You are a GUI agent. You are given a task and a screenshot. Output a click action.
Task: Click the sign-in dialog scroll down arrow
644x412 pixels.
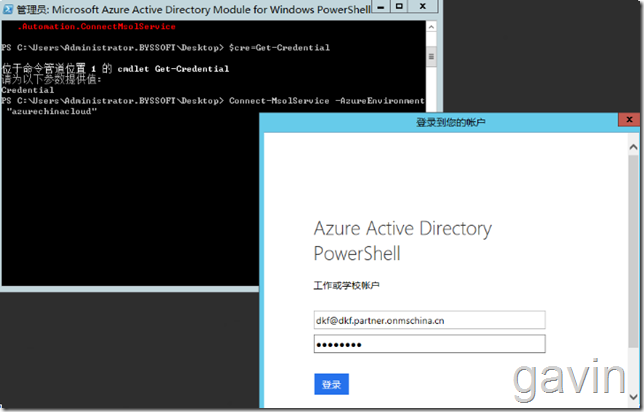633,397
